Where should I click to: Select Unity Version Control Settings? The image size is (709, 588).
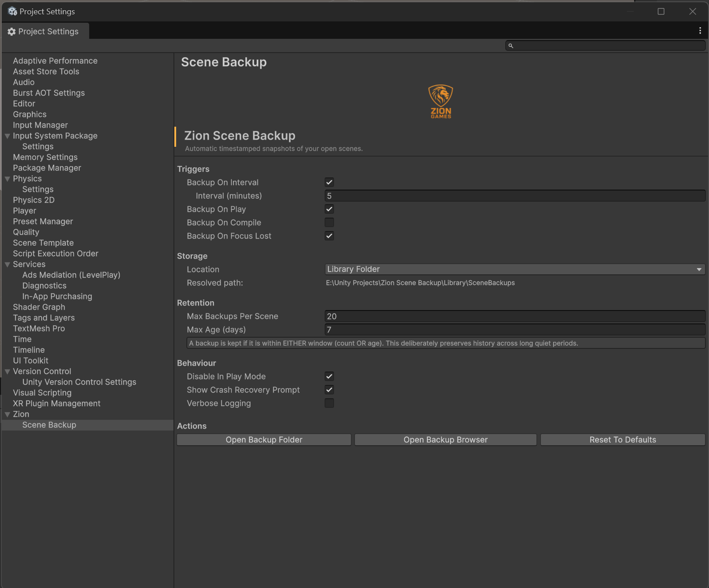79,382
